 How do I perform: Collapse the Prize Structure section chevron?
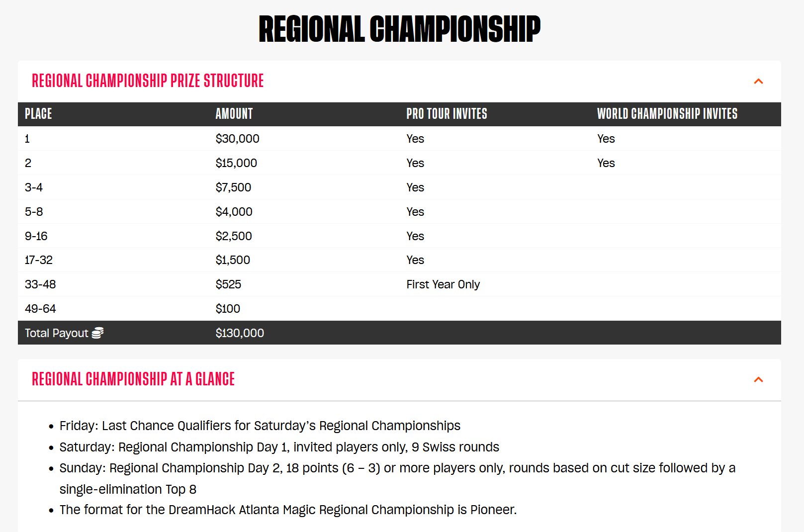(758, 81)
